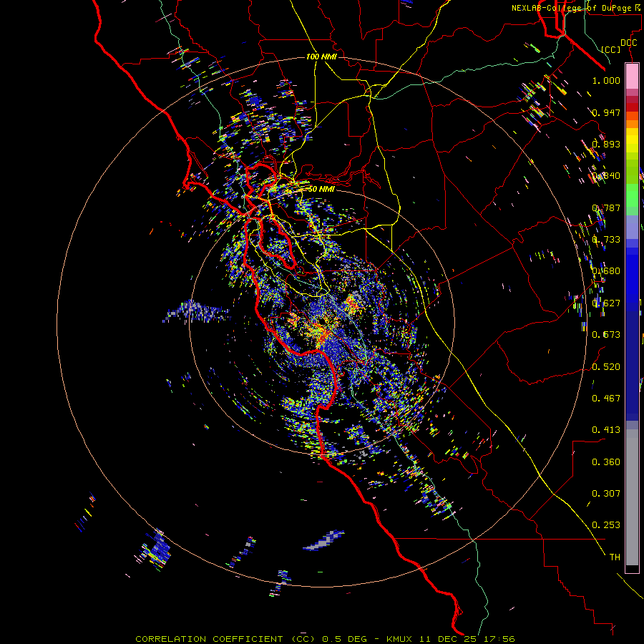Click "CORRELATION COEFFICIENT" in the bottom caption
Viewport: 644px width, 644px height.
[209, 639]
